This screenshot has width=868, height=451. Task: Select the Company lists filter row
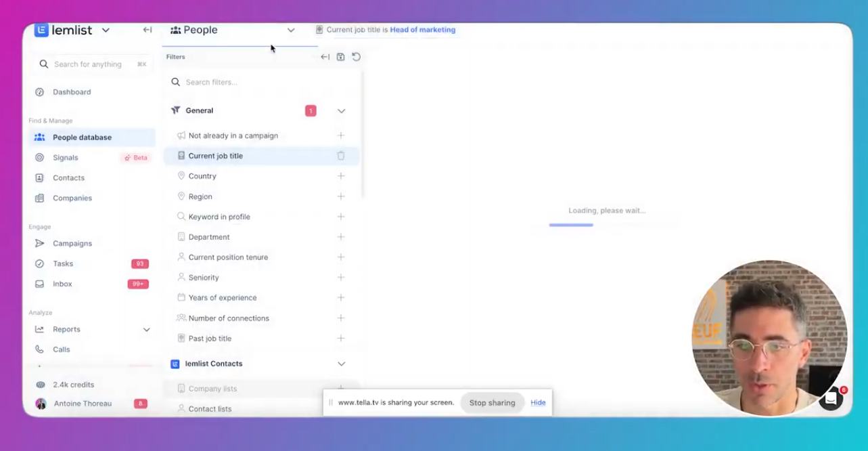click(x=261, y=389)
